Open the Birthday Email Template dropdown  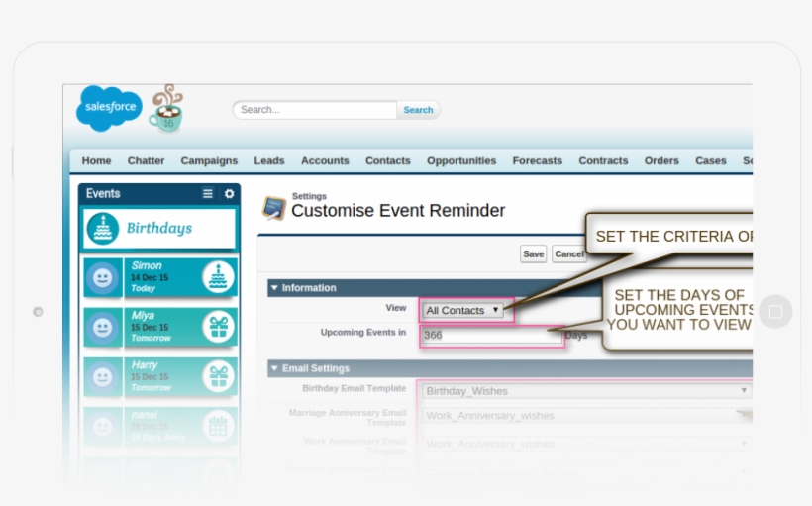click(587, 391)
